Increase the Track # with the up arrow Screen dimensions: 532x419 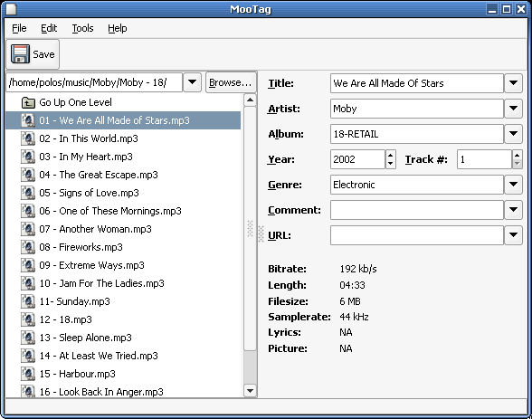[517, 156]
